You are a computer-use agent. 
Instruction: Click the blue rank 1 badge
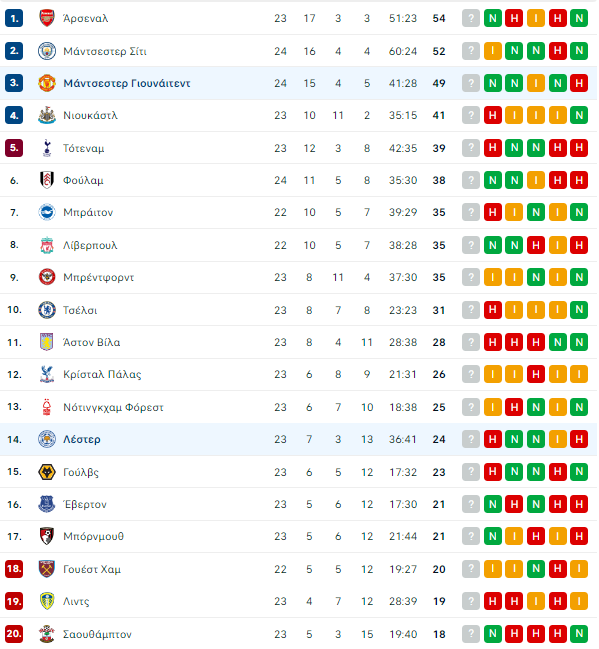(14, 18)
